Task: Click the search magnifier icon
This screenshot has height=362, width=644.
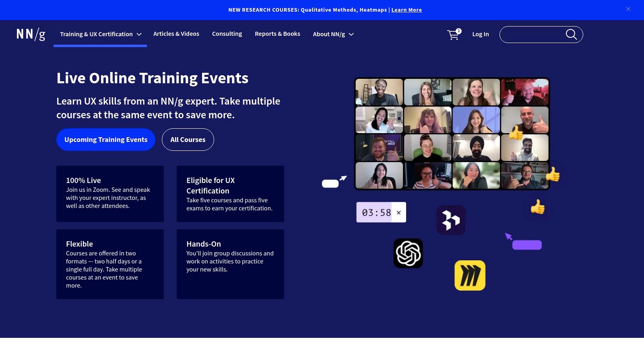Action: coord(571,35)
